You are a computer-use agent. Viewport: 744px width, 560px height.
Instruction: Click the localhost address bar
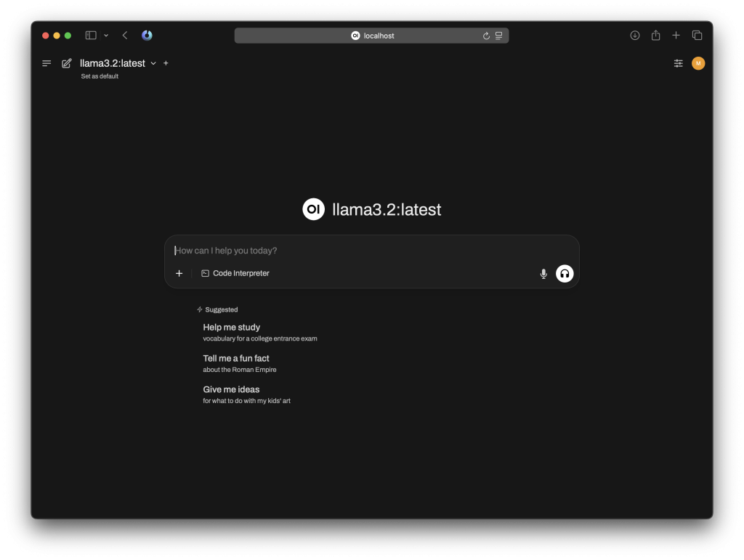tap(371, 36)
